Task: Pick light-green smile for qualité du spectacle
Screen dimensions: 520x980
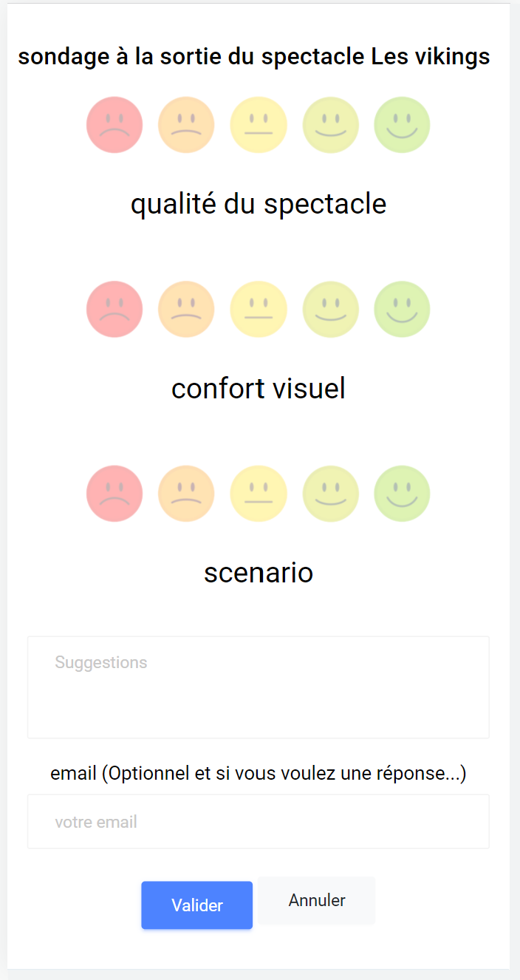Action: tap(331, 125)
